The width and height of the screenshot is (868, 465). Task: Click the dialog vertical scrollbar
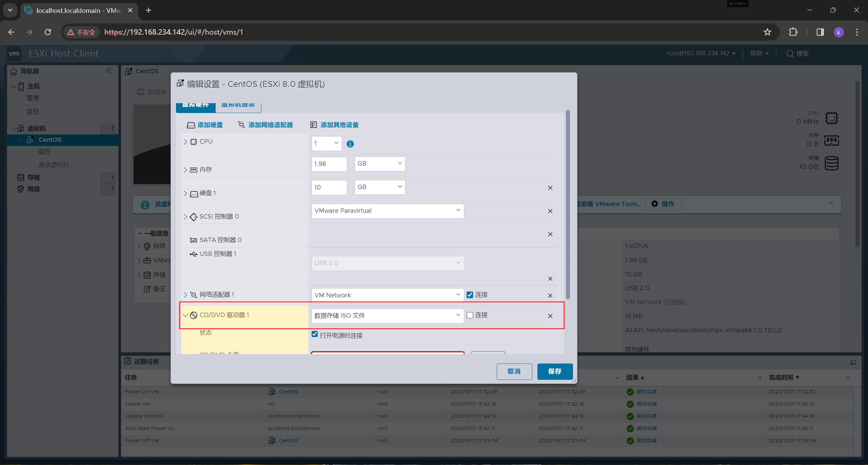568,205
